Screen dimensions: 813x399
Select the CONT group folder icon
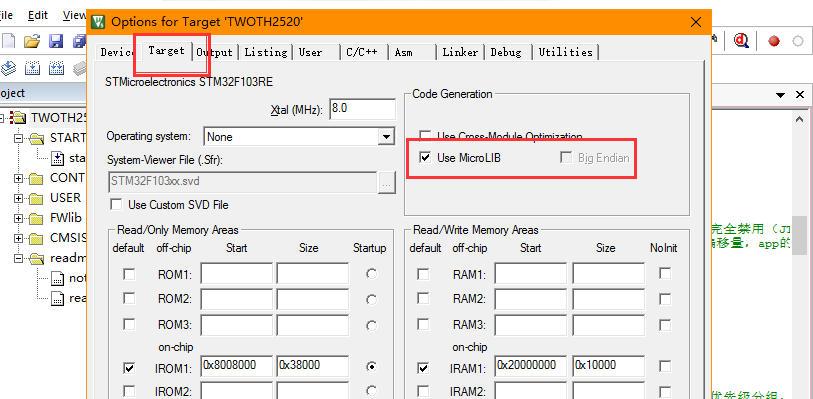[x=36, y=178]
